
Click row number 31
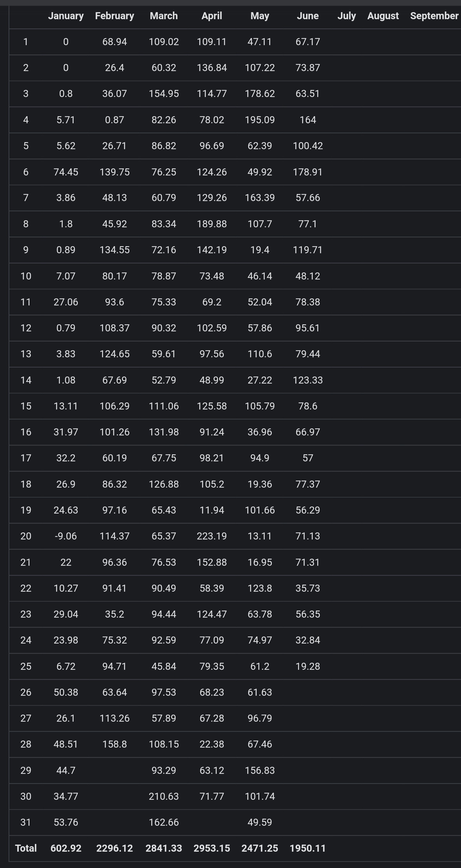click(26, 822)
